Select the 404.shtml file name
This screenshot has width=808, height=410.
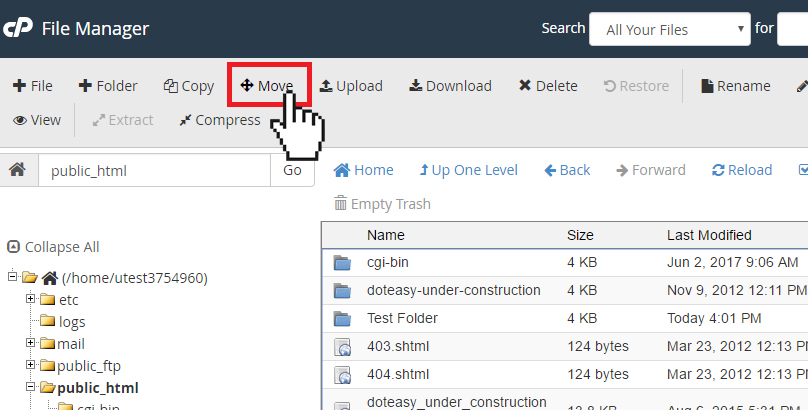[x=398, y=374]
